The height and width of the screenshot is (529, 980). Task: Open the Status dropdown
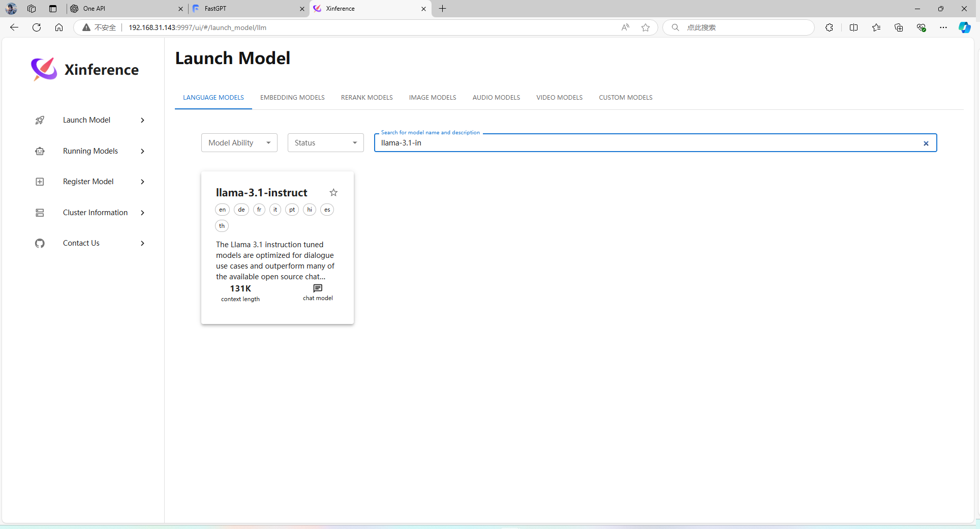click(x=326, y=143)
